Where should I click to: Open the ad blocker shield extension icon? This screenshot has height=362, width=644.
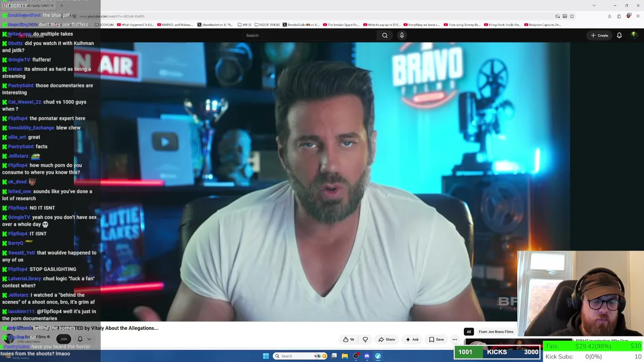tap(628, 16)
